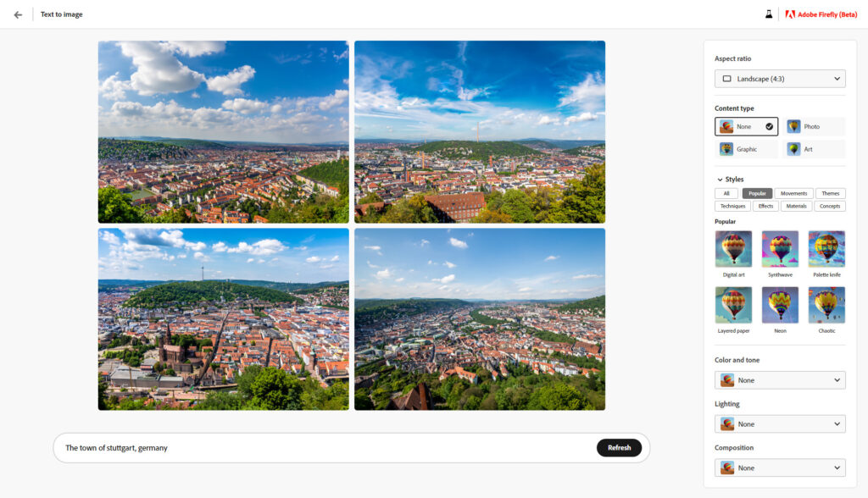The image size is (868, 498).
Task: Apply the Palette knife style
Action: 826,249
